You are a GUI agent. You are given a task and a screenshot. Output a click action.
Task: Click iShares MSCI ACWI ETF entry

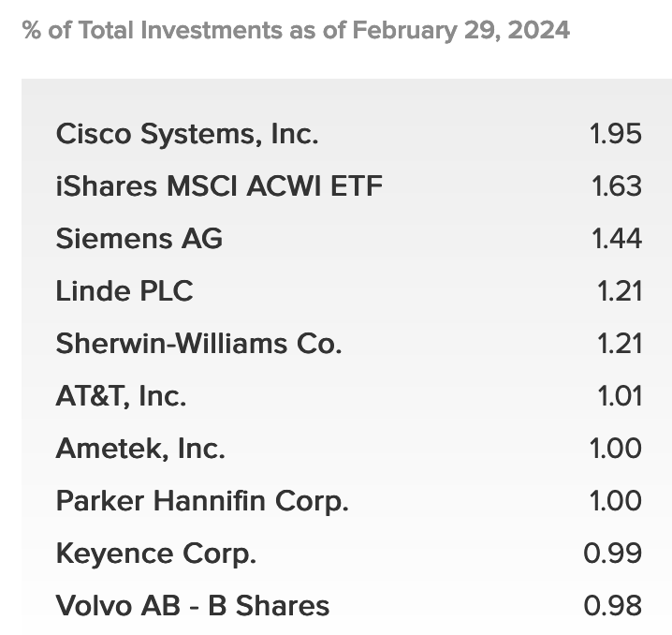[219, 186]
